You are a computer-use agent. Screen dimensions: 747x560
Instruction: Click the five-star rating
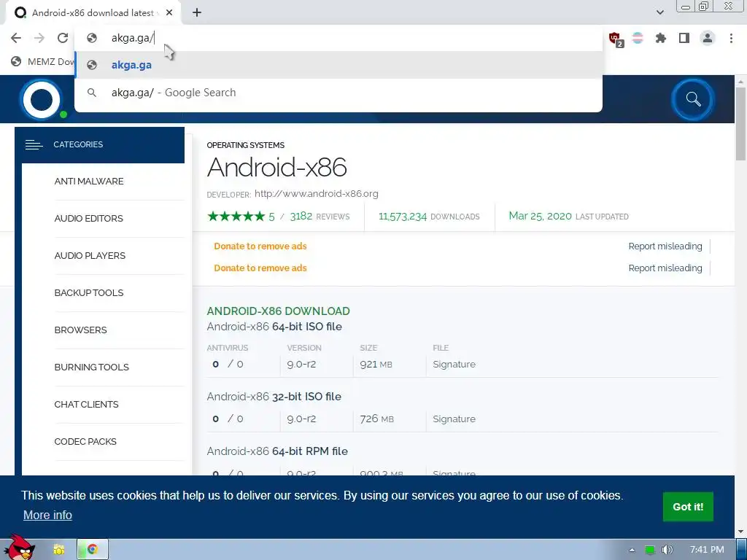coord(236,217)
